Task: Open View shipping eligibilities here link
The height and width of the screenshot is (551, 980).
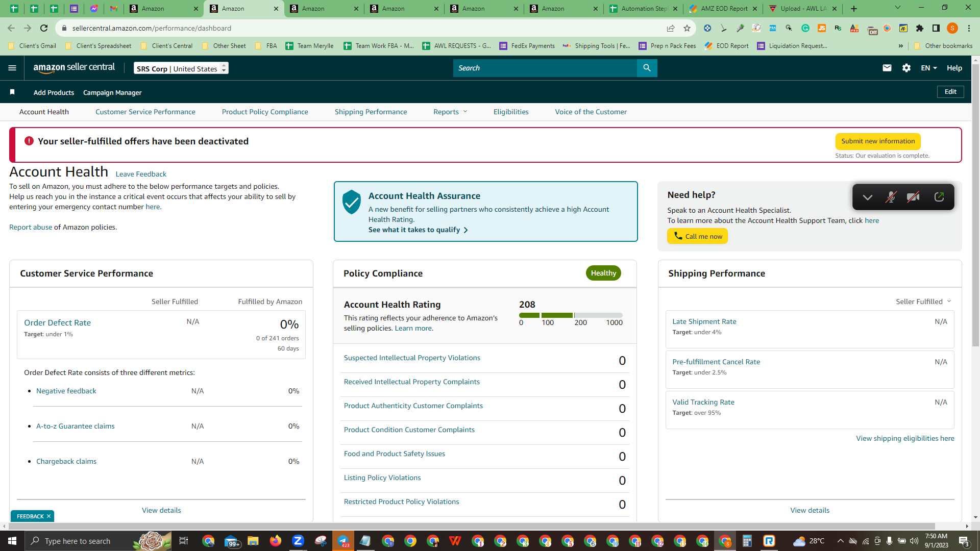Action: [905, 438]
